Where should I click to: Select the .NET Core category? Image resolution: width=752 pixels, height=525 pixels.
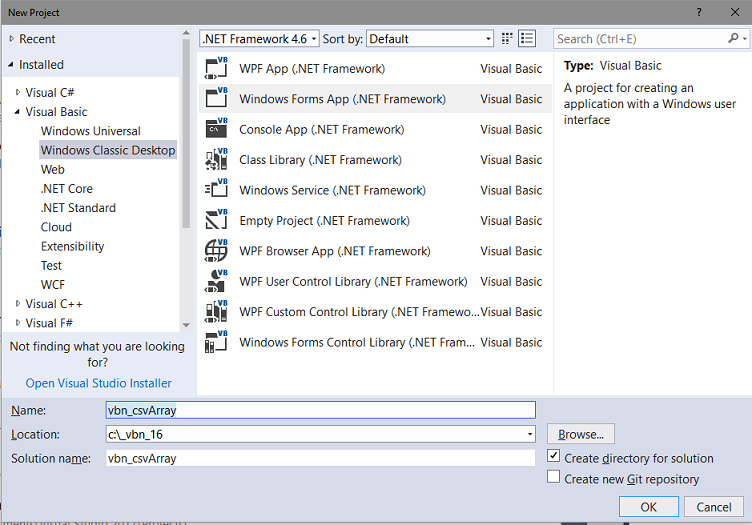pos(67,188)
